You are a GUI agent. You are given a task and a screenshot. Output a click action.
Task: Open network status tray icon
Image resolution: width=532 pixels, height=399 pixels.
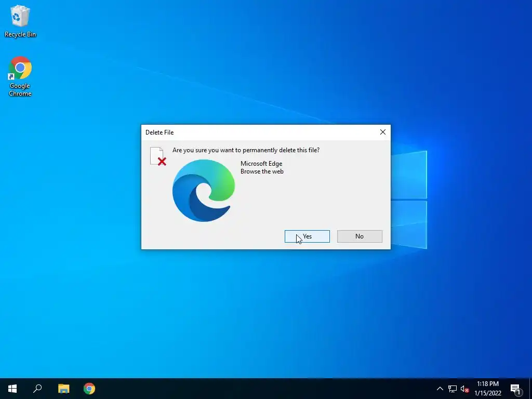(x=453, y=389)
